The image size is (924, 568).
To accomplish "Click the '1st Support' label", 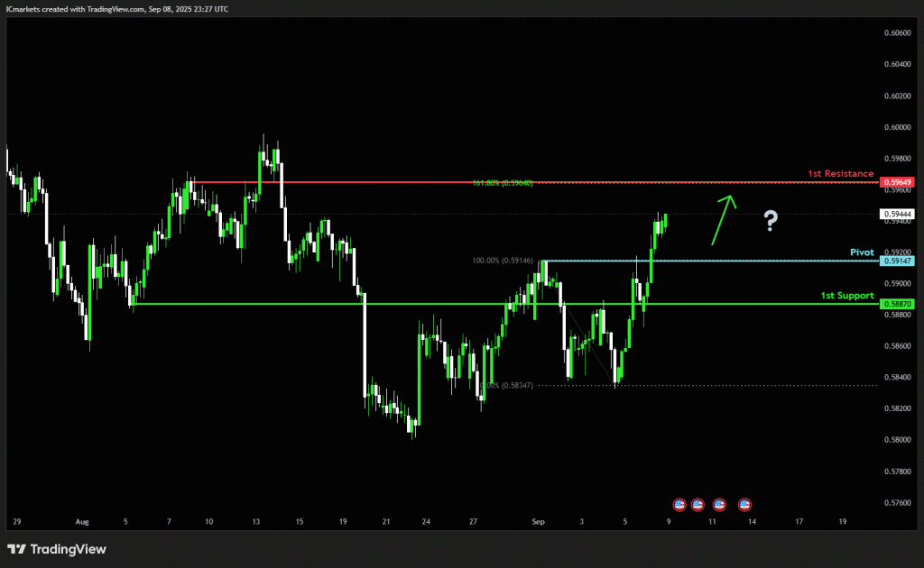I will coord(846,296).
